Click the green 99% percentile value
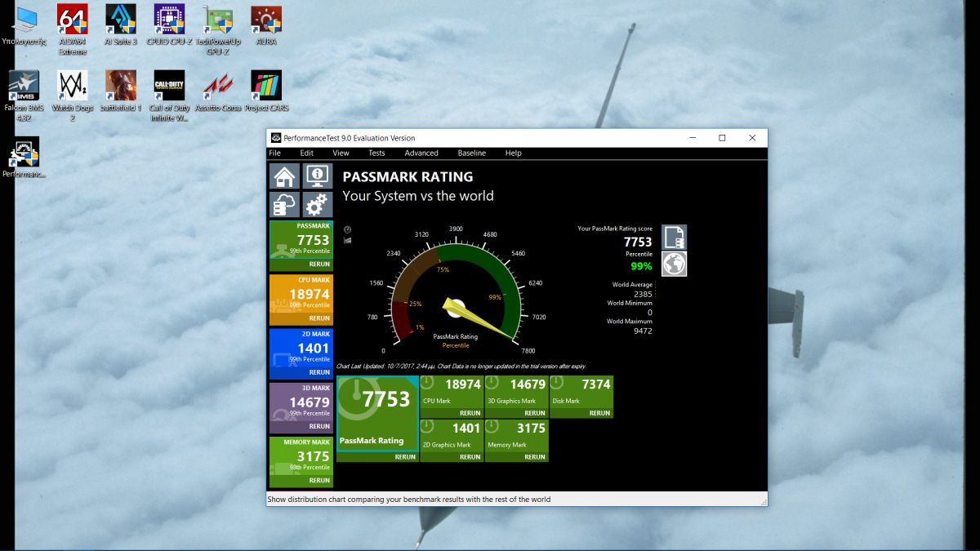The width and height of the screenshot is (980, 551). (x=641, y=266)
